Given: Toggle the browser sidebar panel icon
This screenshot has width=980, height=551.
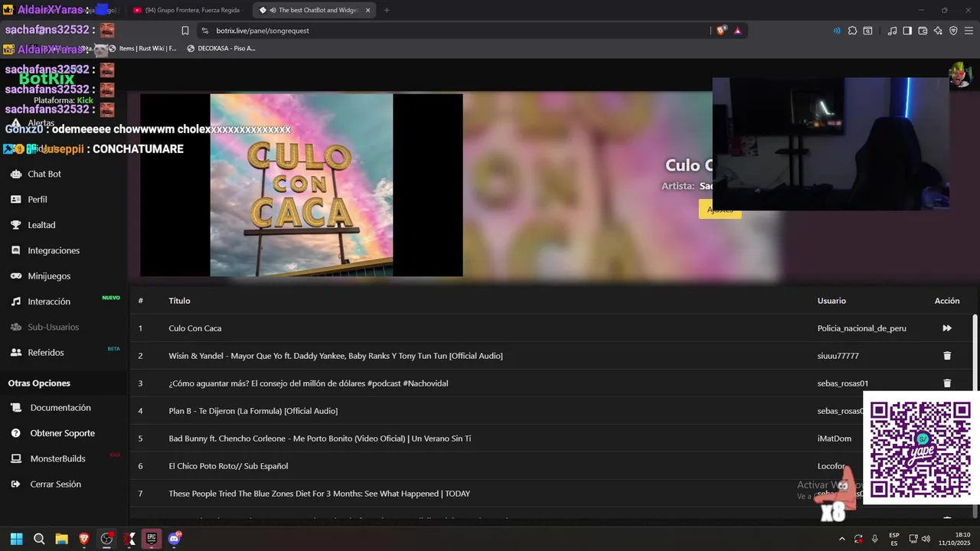Looking at the screenshot, I should coord(907,31).
